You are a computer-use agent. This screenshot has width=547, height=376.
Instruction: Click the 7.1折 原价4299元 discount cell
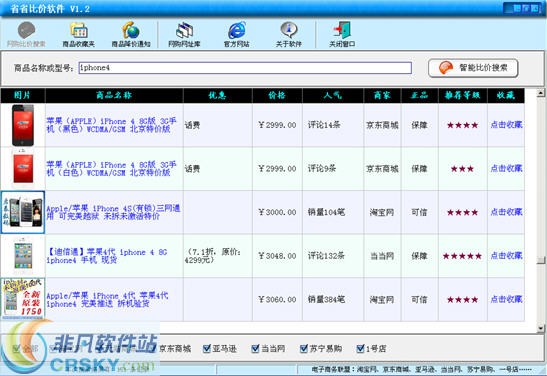(217, 256)
